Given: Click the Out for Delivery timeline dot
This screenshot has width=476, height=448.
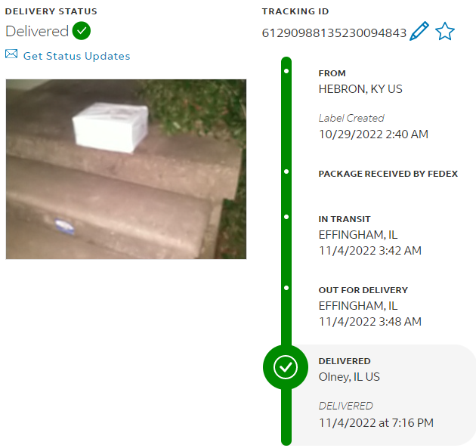Looking at the screenshot, I should [x=286, y=288].
